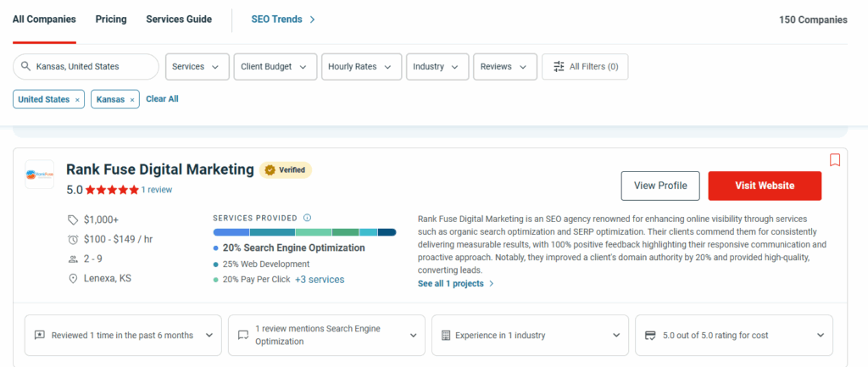
Task: Click the Visit Website button
Action: [765, 186]
